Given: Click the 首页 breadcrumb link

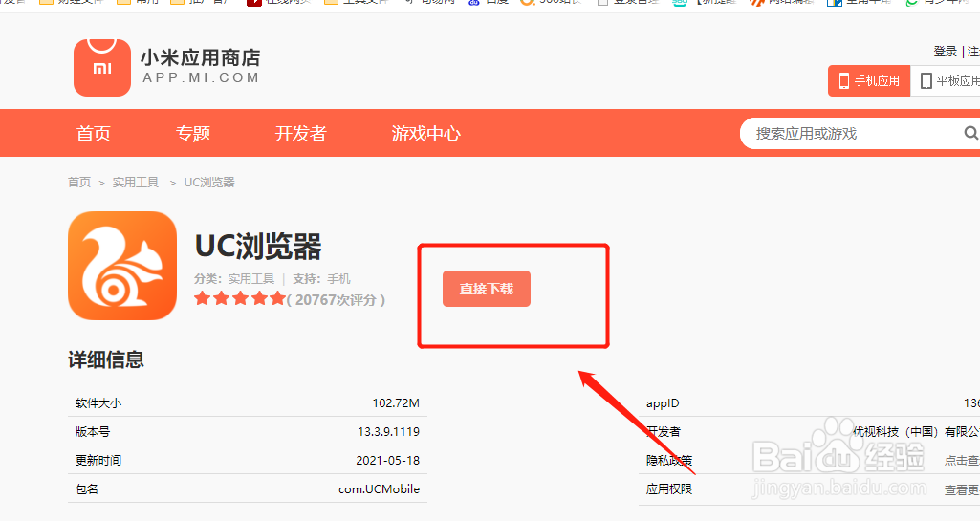Looking at the screenshot, I should click(79, 183).
